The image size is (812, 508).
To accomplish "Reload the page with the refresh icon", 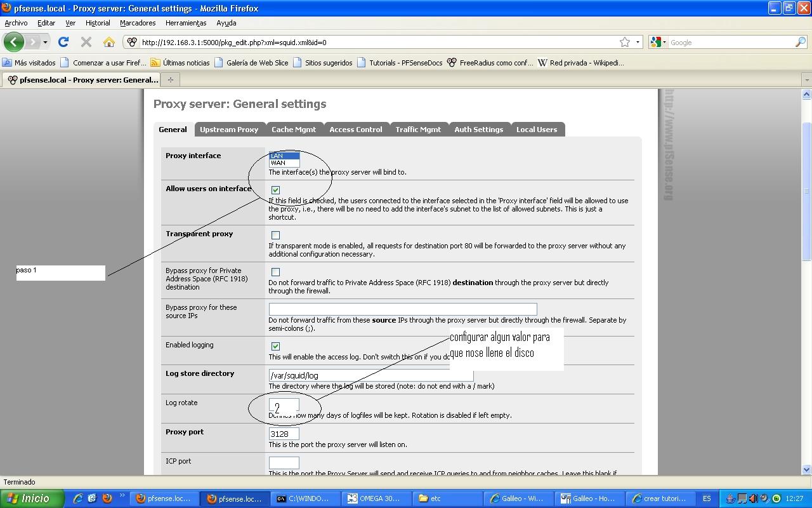I will point(63,42).
